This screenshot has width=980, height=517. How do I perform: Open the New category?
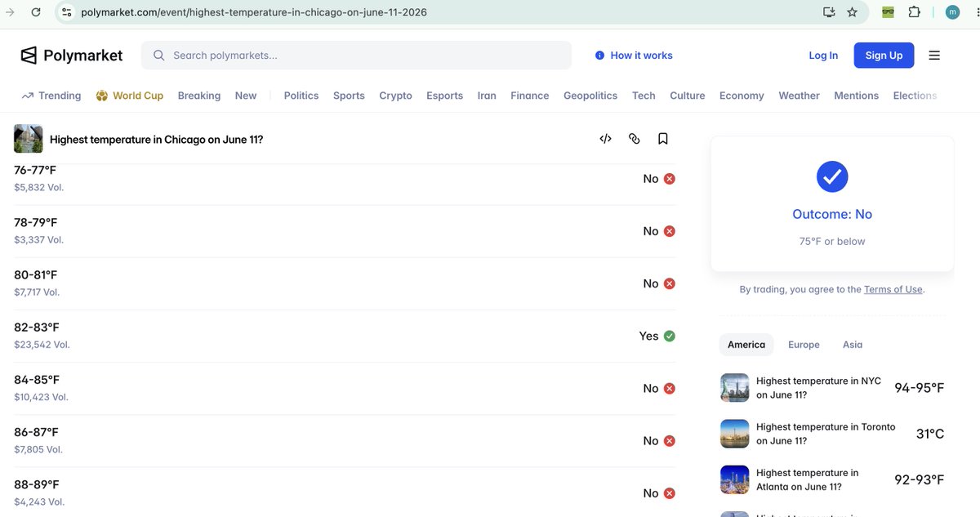[x=246, y=96]
